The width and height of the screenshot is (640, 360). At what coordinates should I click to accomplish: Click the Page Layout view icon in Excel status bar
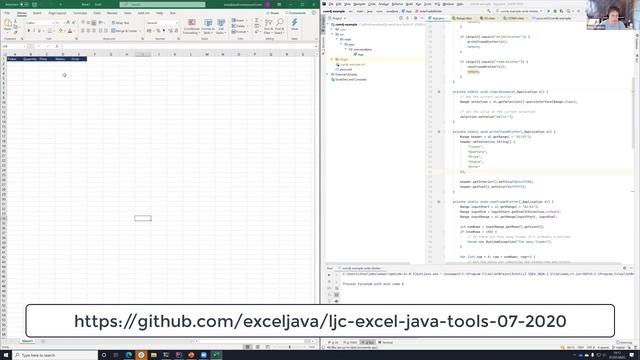click(258, 347)
